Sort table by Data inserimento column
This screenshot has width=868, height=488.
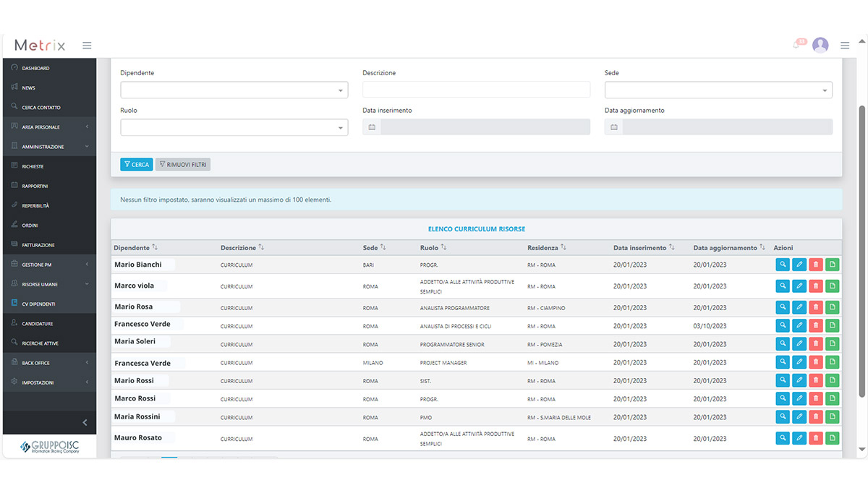pyautogui.click(x=644, y=248)
